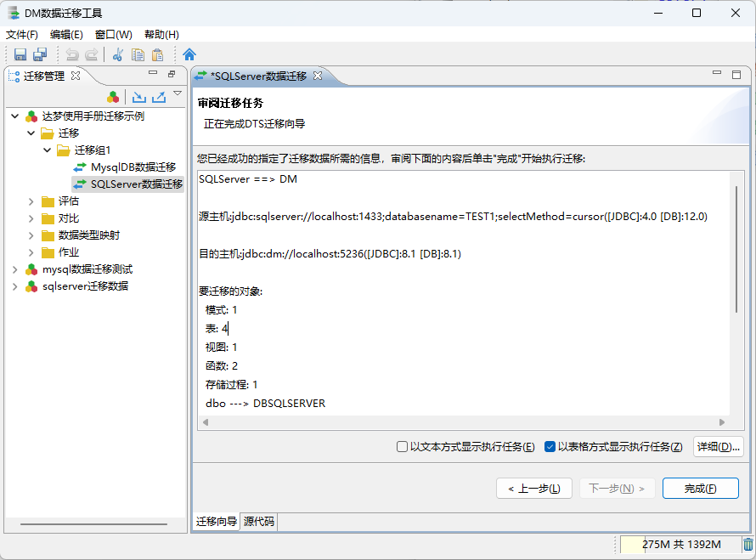Click the Copy toolbar icon

138,54
